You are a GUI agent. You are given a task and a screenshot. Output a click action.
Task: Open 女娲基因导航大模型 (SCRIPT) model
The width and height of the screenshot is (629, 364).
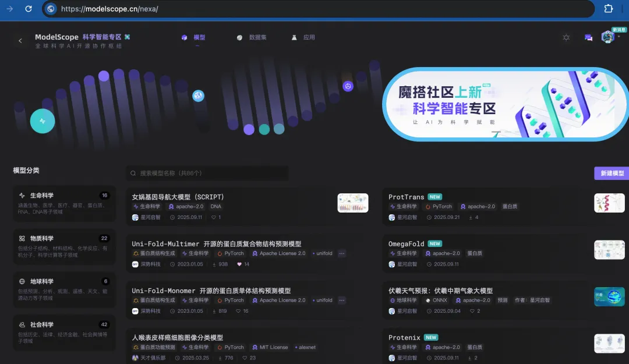(178, 197)
